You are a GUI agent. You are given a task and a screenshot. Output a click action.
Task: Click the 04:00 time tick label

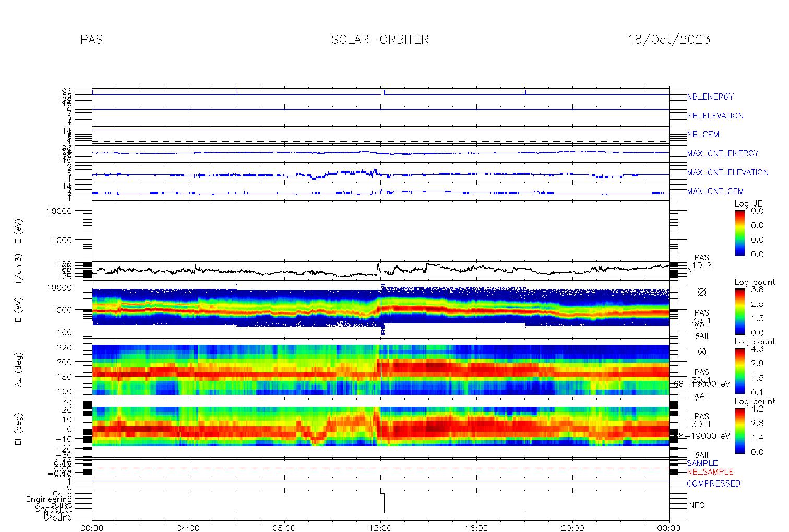(188, 528)
